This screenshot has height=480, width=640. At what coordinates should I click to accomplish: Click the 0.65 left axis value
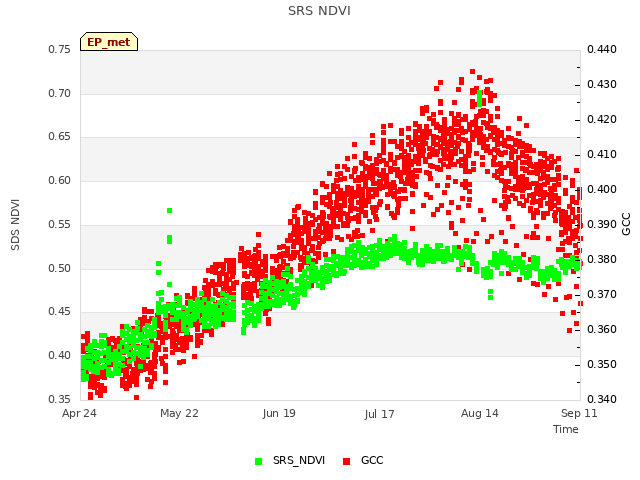pyautogui.click(x=60, y=136)
